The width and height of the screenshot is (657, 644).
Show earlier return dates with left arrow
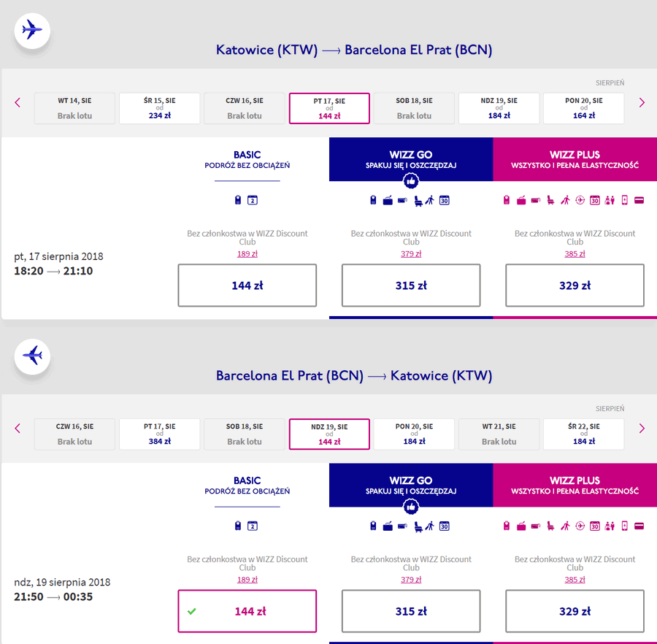point(18,428)
